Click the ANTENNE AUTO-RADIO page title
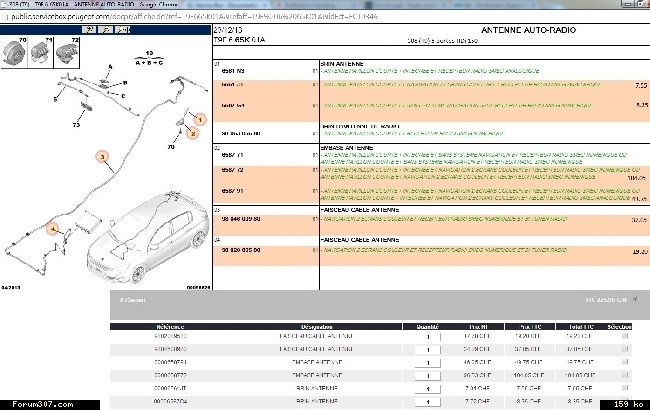Screen dimensions: 650x410 (x=529, y=30)
